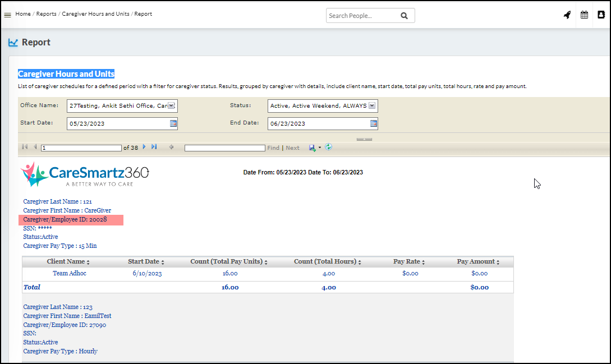Navigate to Home in breadcrumb
This screenshot has width=611, height=364.
point(23,13)
